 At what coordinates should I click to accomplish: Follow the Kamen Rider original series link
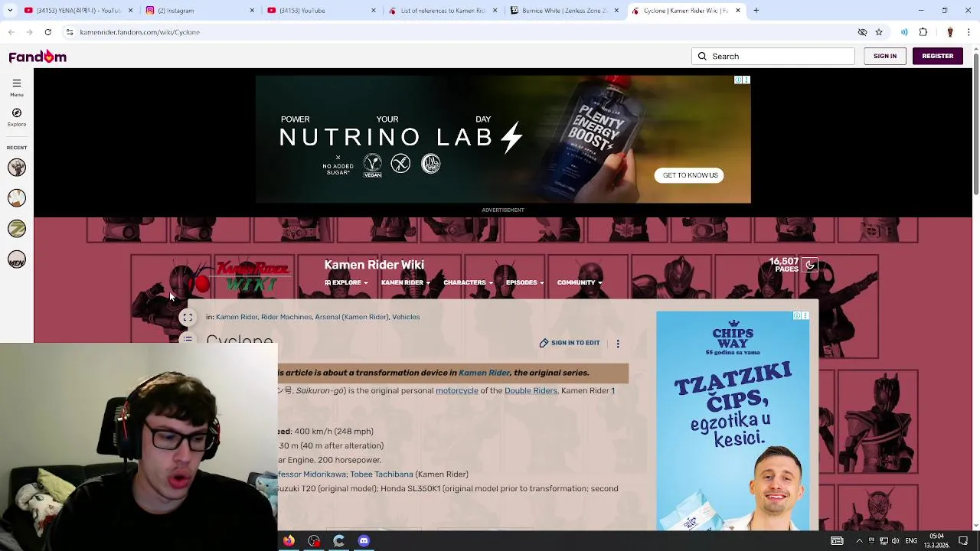click(484, 373)
